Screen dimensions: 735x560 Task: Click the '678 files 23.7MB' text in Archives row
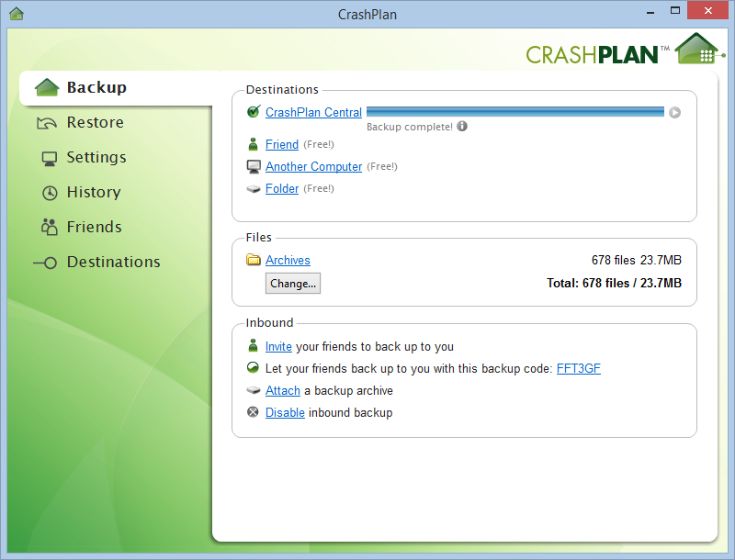coord(637,261)
